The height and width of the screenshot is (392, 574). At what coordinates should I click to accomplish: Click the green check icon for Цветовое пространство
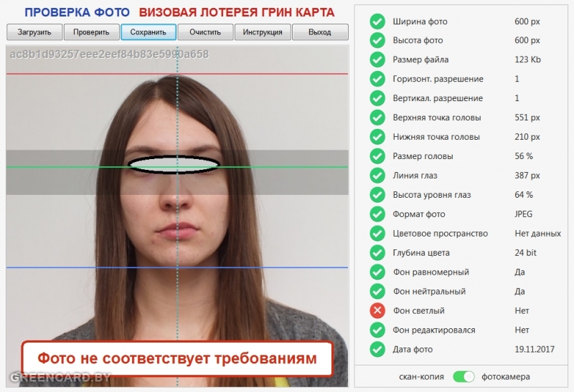(x=377, y=234)
